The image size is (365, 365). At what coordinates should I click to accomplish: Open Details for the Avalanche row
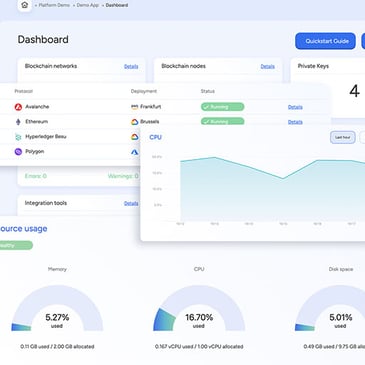click(295, 107)
